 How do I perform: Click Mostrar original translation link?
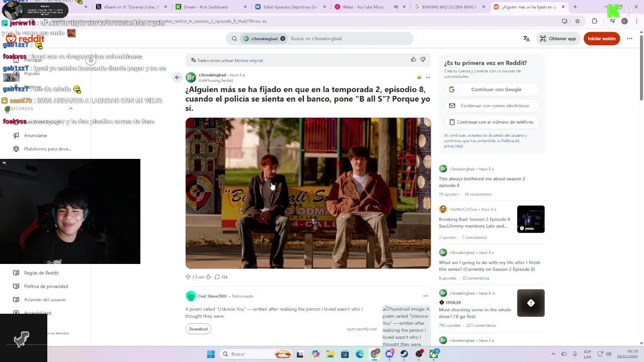click(x=249, y=60)
